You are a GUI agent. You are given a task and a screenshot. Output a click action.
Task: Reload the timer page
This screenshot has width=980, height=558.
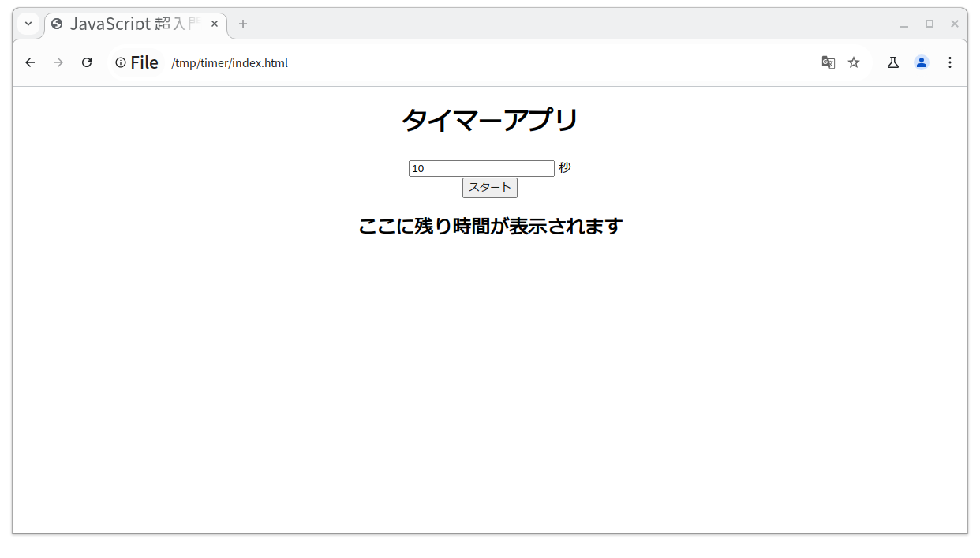point(87,62)
